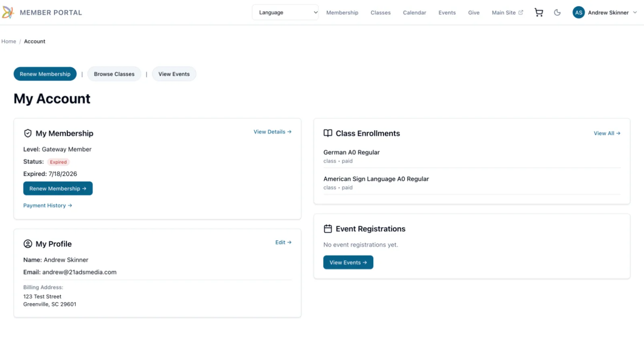The width and height of the screenshot is (644, 362).
Task: Open View All class enrollments
Action: [607, 134]
